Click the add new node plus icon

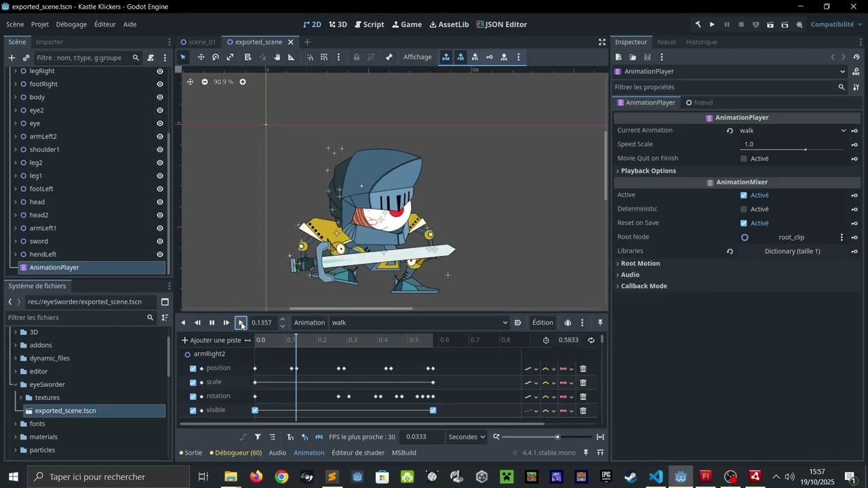[x=12, y=58]
